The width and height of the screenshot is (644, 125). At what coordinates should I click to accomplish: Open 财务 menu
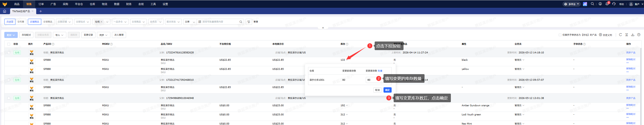pyautogui.click(x=129, y=4)
